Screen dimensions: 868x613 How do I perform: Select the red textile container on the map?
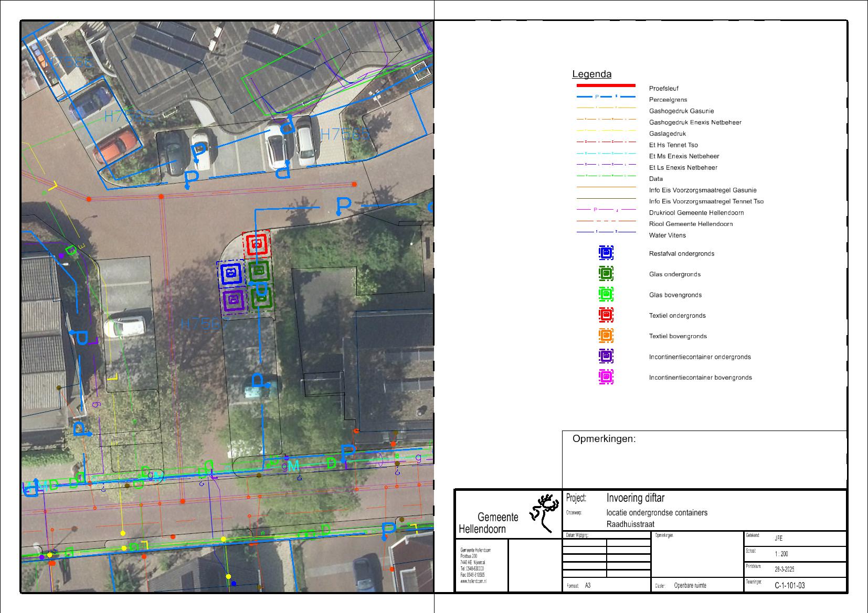(x=257, y=244)
